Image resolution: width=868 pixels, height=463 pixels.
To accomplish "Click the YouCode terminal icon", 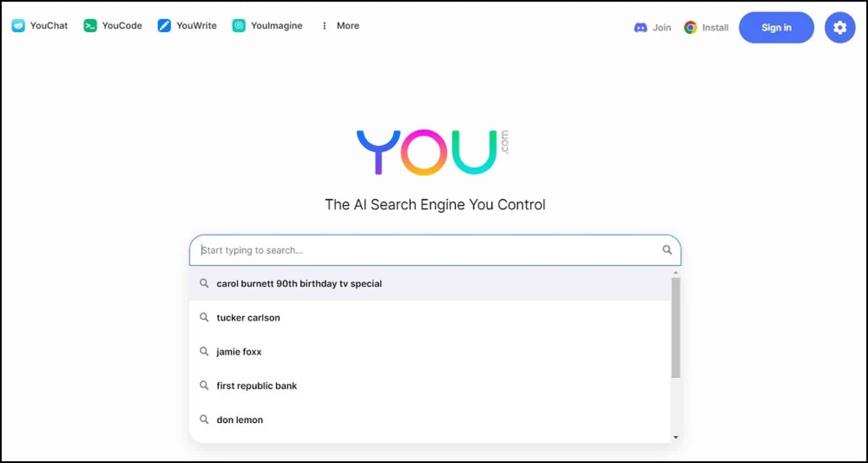I will click(90, 26).
